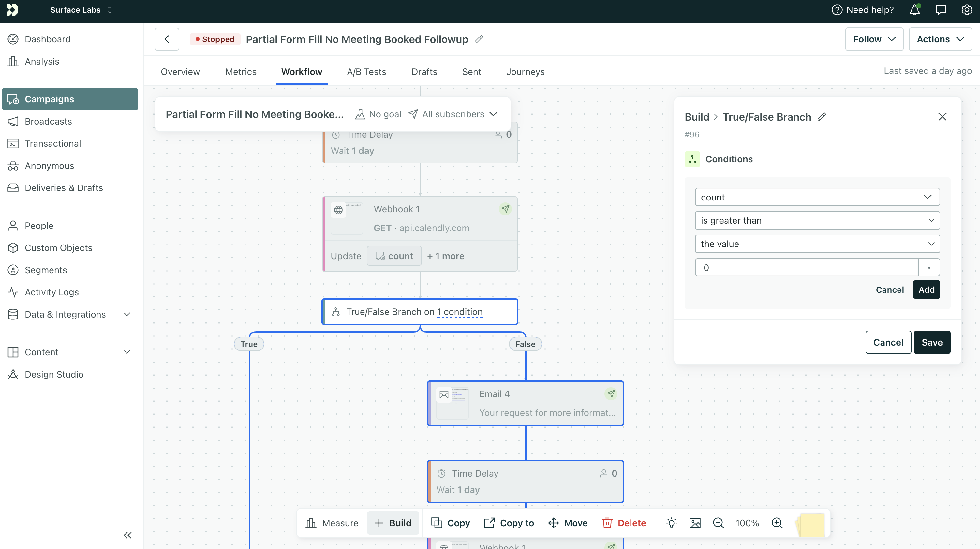Click the value input field showing 0
This screenshot has width=980, height=549.
coord(806,267)
